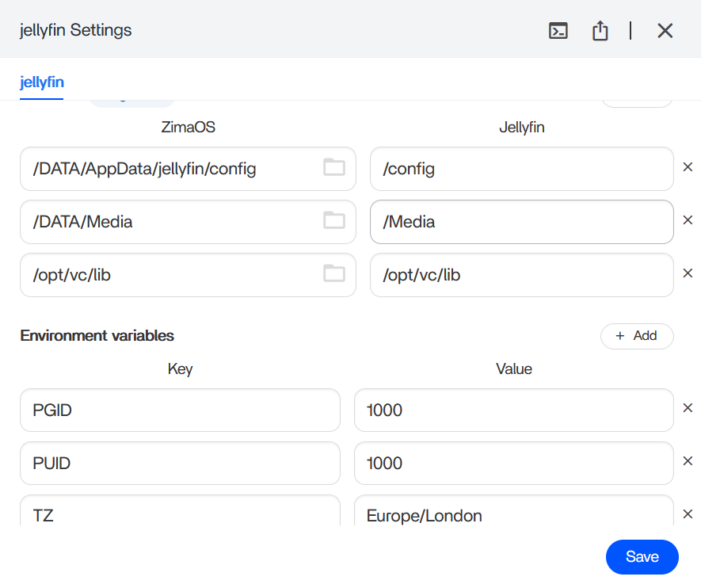Browse folder for /DATA/AppData/jellyfin/config path
Image resolution: width=701 pixels, height=588 pixels.
click(334, 167)
